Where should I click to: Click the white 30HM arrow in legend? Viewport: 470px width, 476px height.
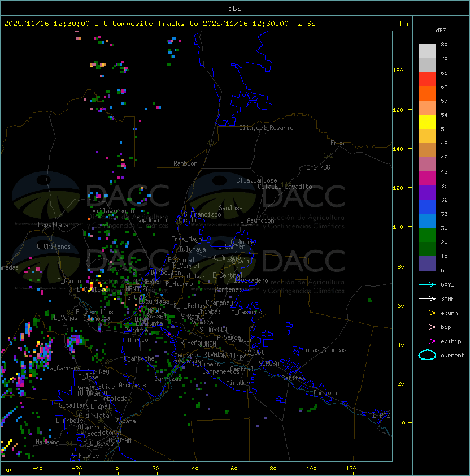point(427,299)
